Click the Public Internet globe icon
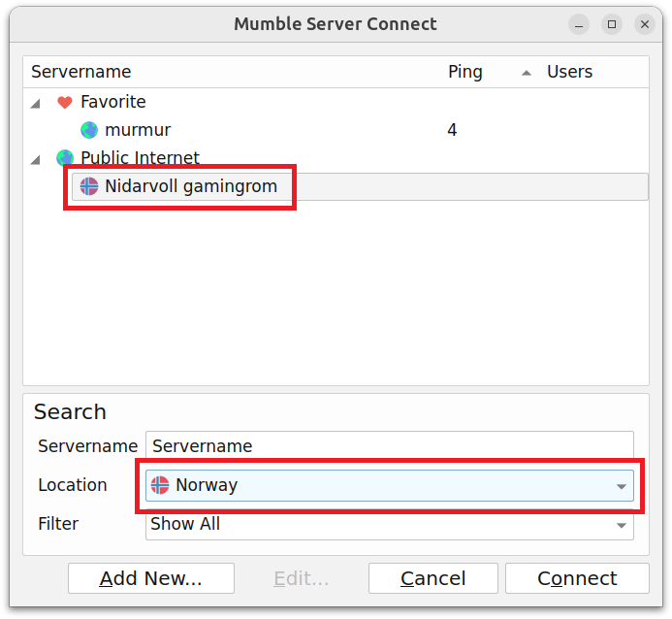Viewport: 672px width, 619px height. (65, 158)
